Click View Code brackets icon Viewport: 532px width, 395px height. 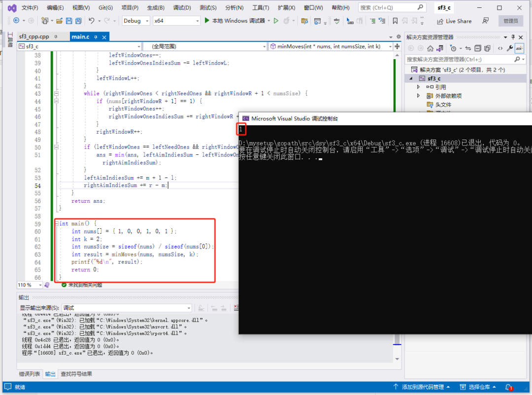pyautogui.click(x=500, y=48)
